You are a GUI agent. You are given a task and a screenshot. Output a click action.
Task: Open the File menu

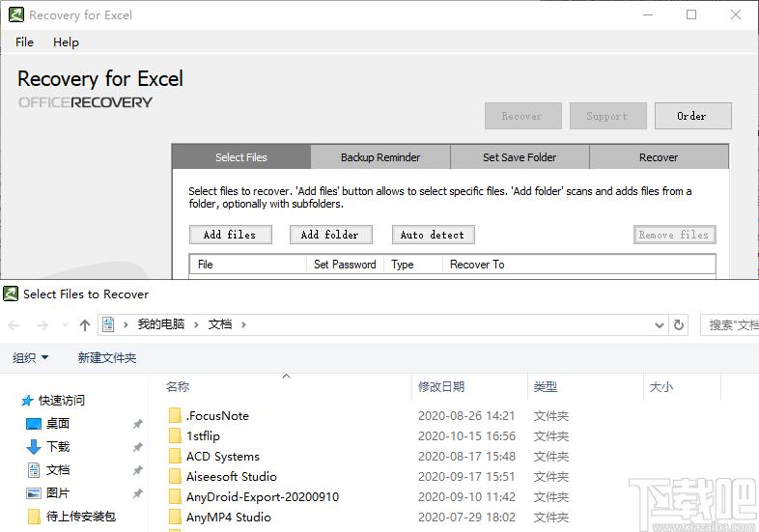[x=24, y=42]
